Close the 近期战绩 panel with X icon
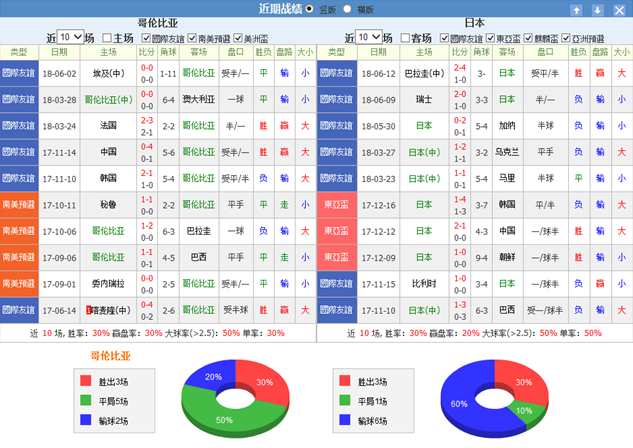Image resolution: width=633 pixels, height=448 pixels. point(619,10)
